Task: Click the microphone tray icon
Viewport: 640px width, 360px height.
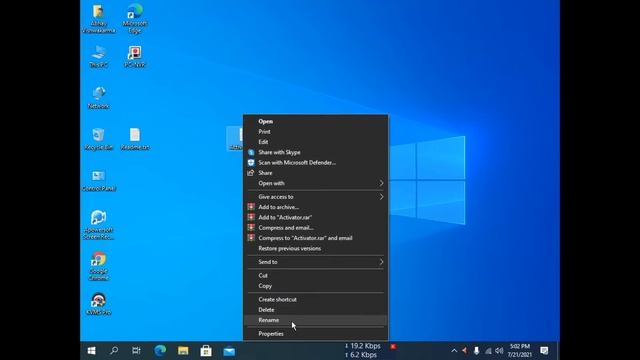Action: (476, 351)
